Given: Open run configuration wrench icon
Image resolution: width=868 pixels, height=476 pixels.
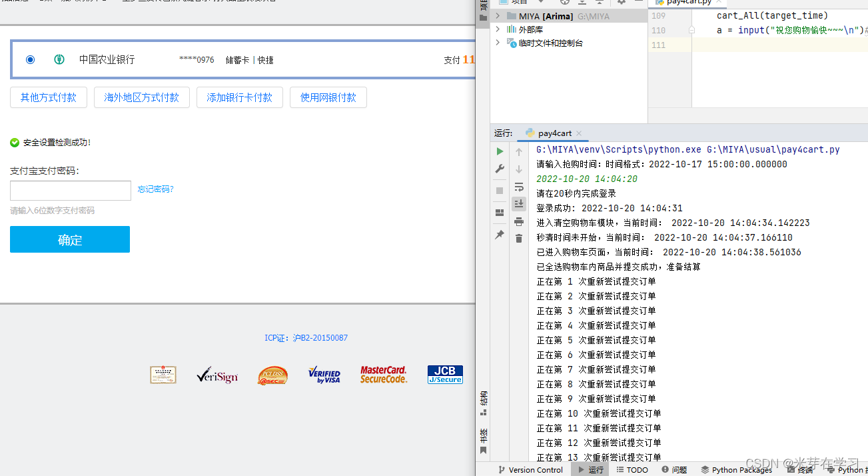Looking at the screenshot, I should tap(500, 169).
